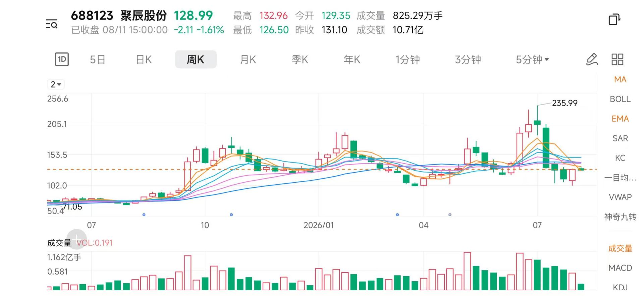The width and height of the screenshot is (644, 296).
Task: Click the 235.99 high price label
Action: point(565,103)
